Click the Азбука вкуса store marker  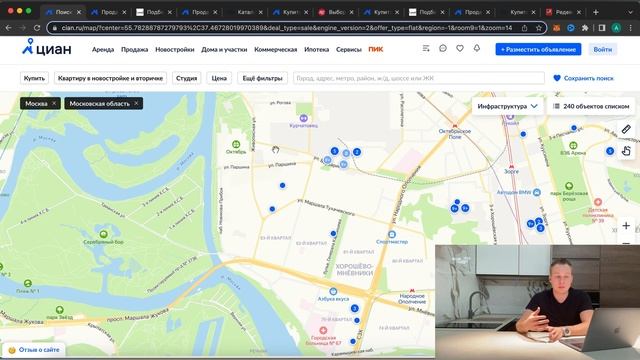click(x=333, y=291)
